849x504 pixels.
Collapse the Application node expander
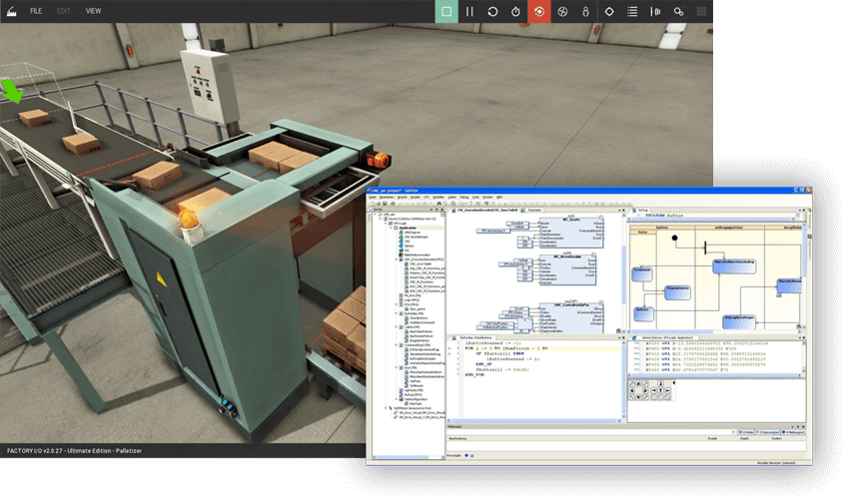click(391, 228)
